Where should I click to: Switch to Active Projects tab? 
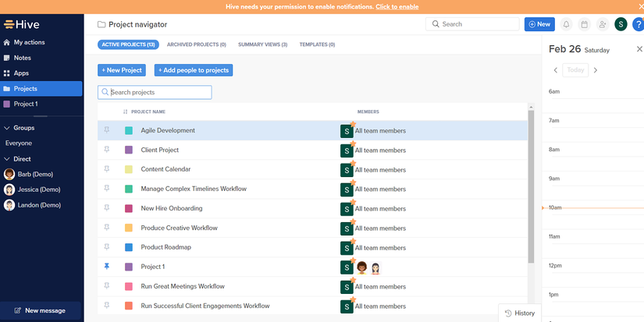129,44
